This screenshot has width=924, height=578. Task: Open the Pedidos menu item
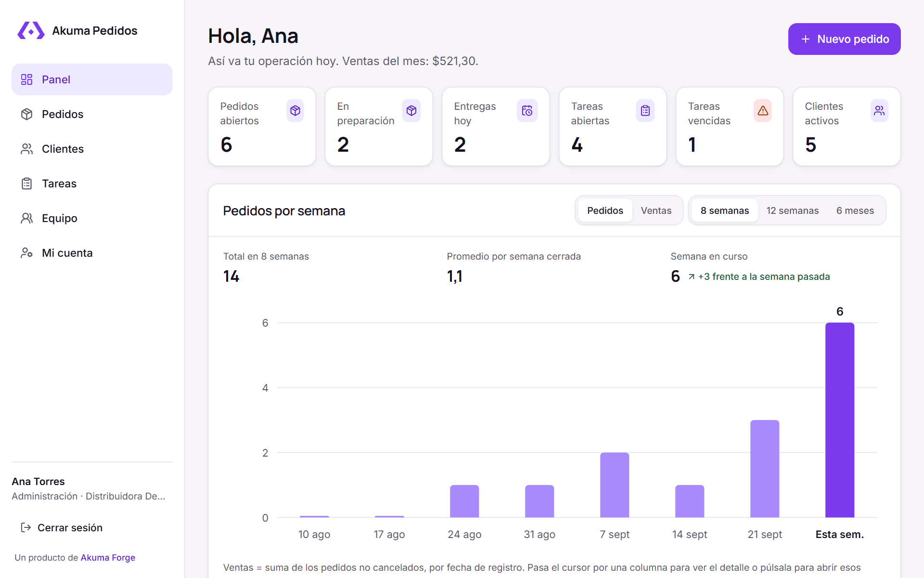(92, 114)
